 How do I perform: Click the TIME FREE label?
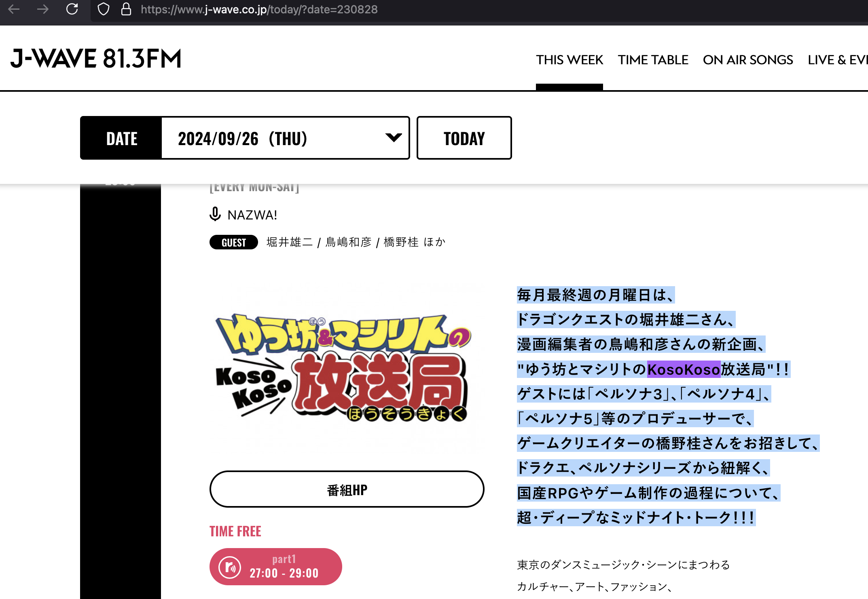point(235,531)
